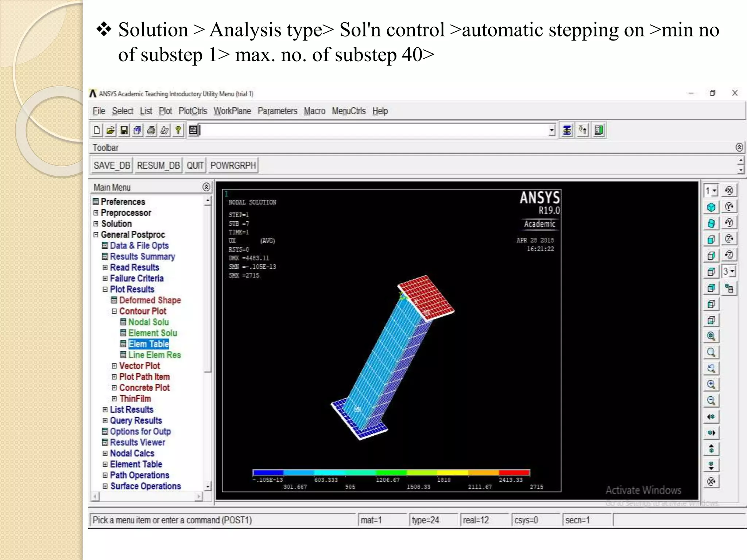Screen dimensions: 747x560
Task: Collapse the Toolbar panel chevron
Action: (x=739, y=147)
